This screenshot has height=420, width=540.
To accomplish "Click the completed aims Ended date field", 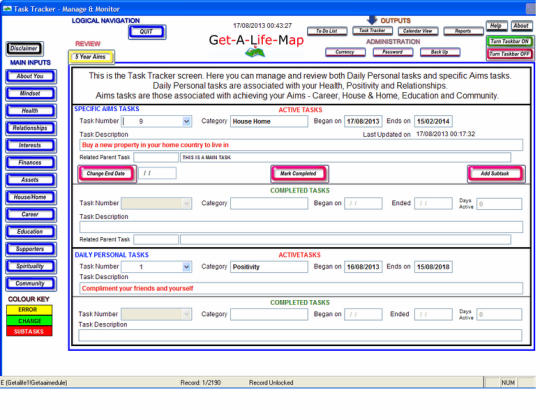I will click(x=433, y=203).
